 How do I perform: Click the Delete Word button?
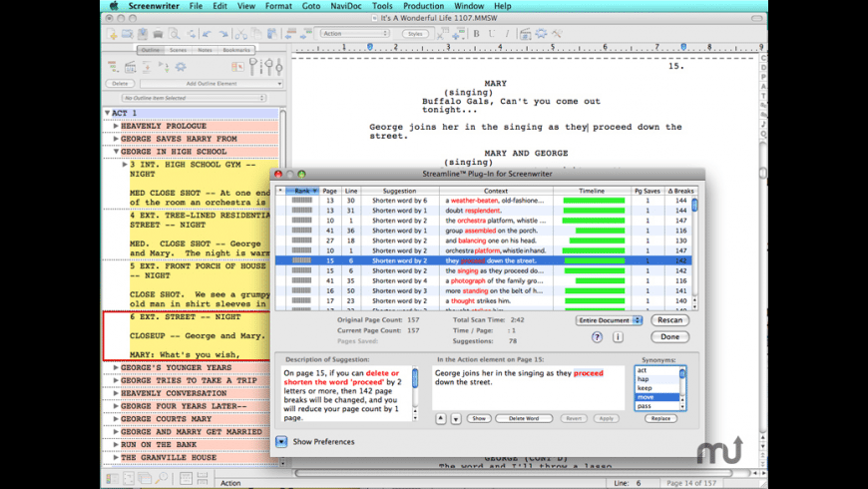tap(523, 418)
